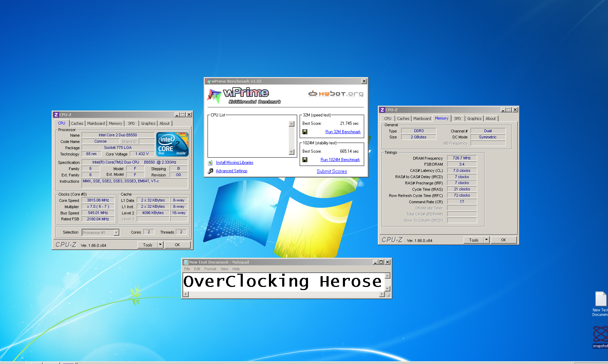The image size is (608, 364).
Task: Click Notepad vertical scroll down arrow
Action: point(387,288)
